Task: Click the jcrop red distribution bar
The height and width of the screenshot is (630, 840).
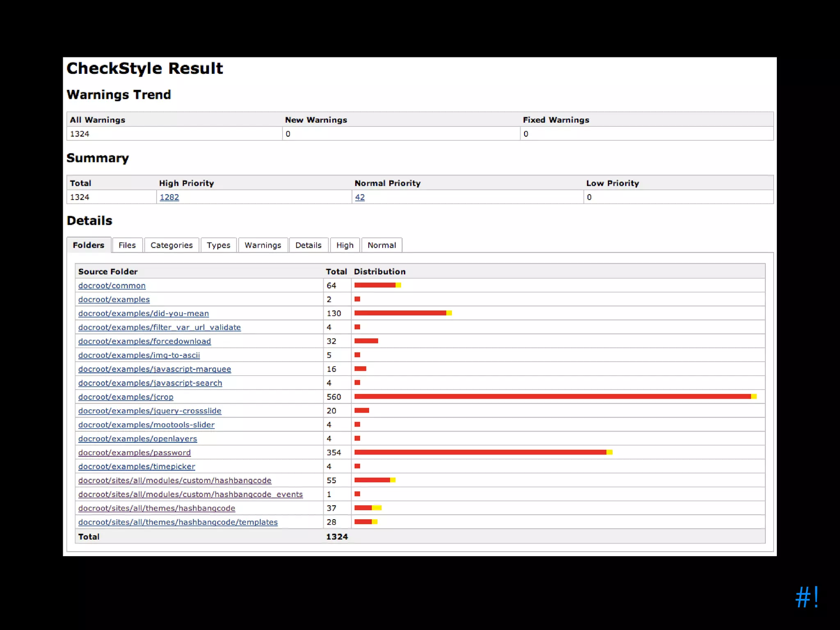Action: point(552,397)
